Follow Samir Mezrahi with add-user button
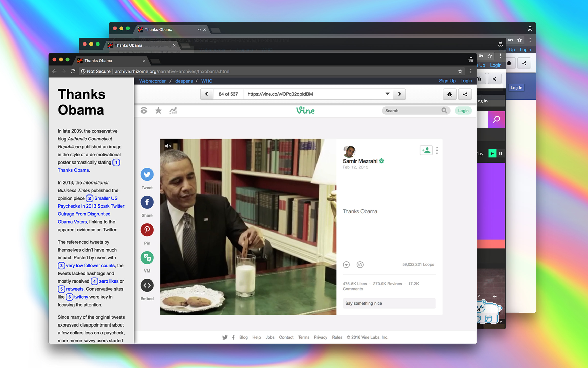 [426, 150]
